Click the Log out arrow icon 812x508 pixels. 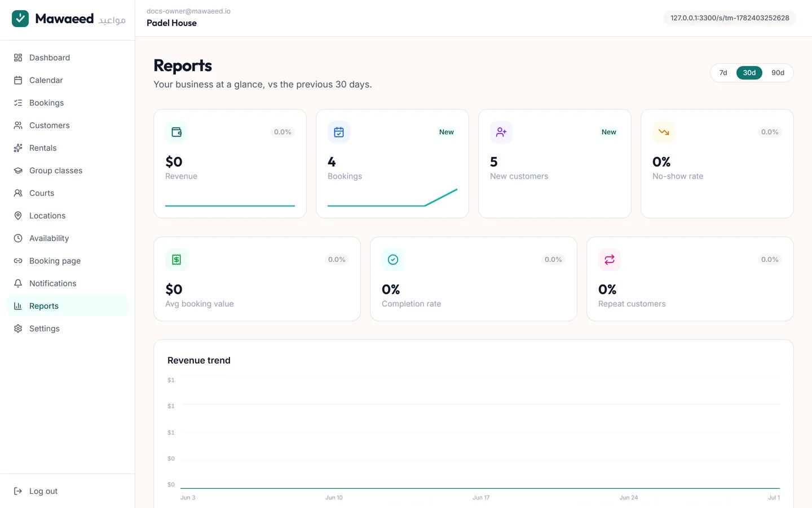point(18,491)
